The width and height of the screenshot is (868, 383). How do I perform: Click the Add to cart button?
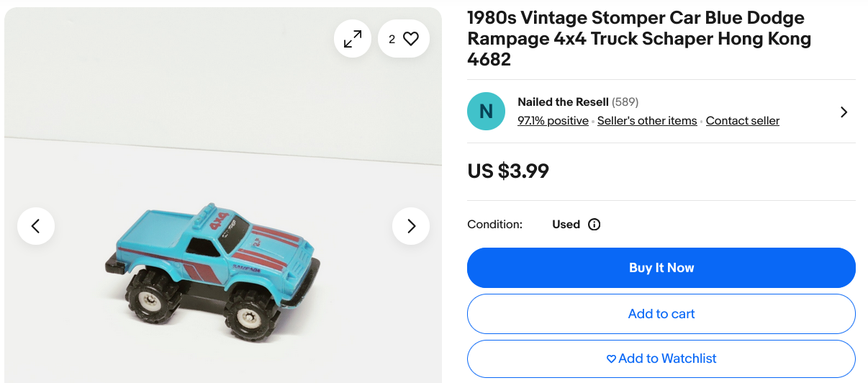(661, 314)
